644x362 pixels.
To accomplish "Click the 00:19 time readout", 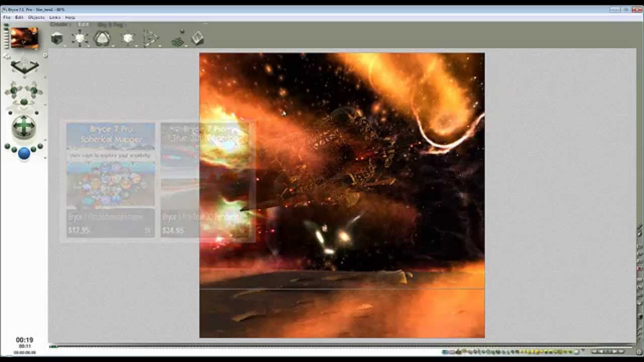I will (x=24, y=340).
